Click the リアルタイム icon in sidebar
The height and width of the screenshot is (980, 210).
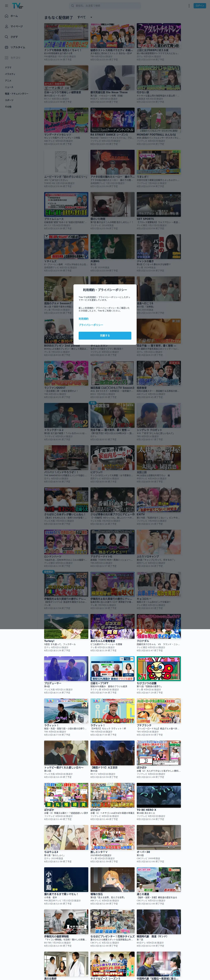pos(7,47)
